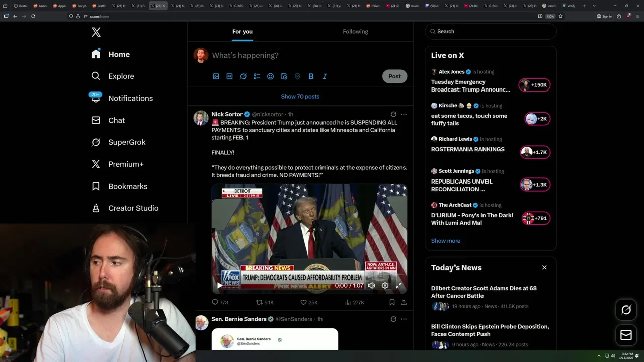Image resolution: width=644 pixels, height=362 pixels.
Task: Open ROSTERMANIA RANKINGS live broadcast
Action: tap(467, 149)
